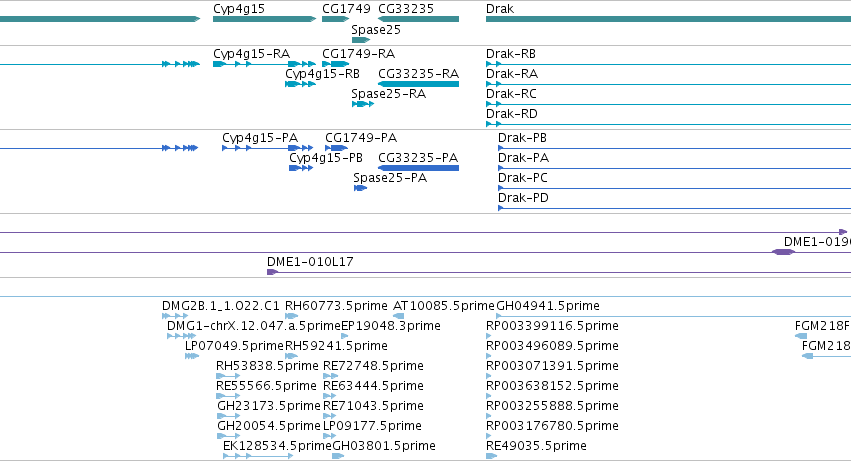Click the RE63444.5prime EST label

pyautogui.click(x=373, y=387)
